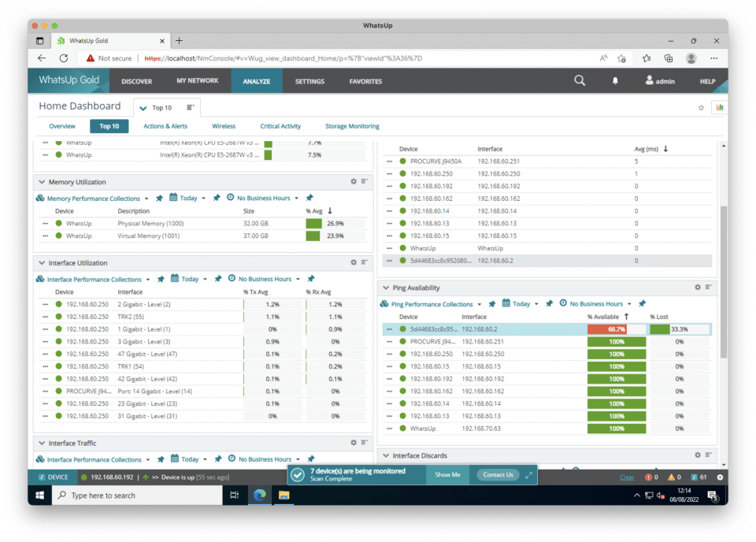Screen dimensions: 756x542
Task: Refresh the browser page
Action: 64,58
